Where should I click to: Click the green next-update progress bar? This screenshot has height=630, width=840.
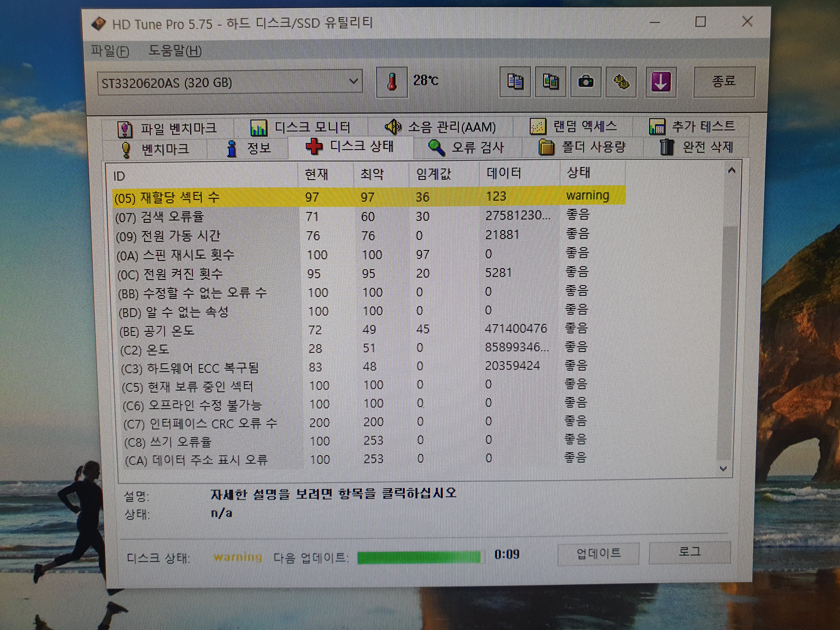[x=419, y=557]
